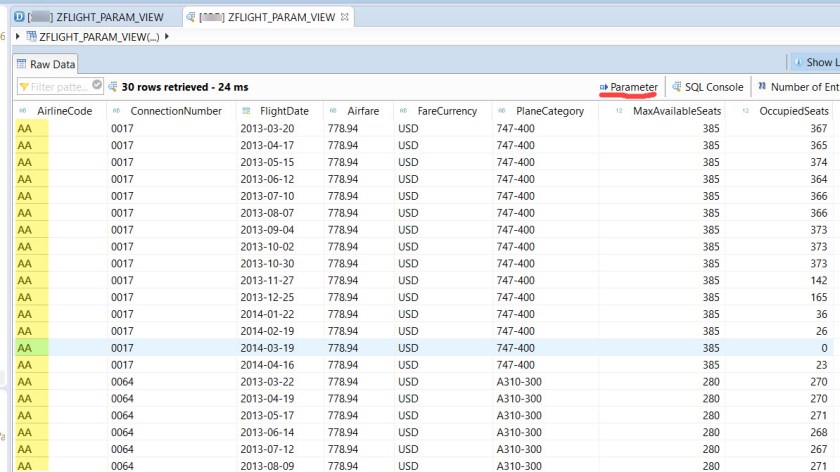Open the SQL Console

click(x=707, y=87)
